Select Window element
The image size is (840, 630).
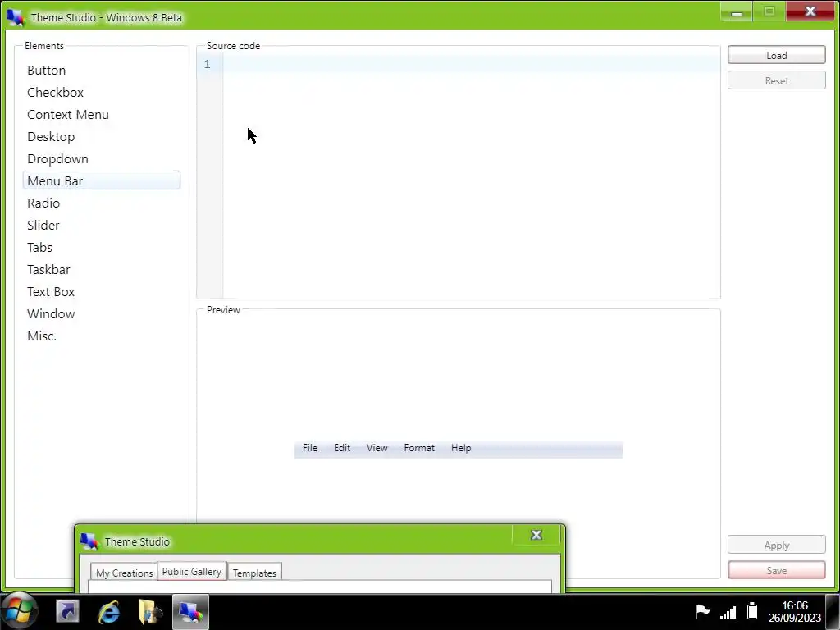coord(101,314)
